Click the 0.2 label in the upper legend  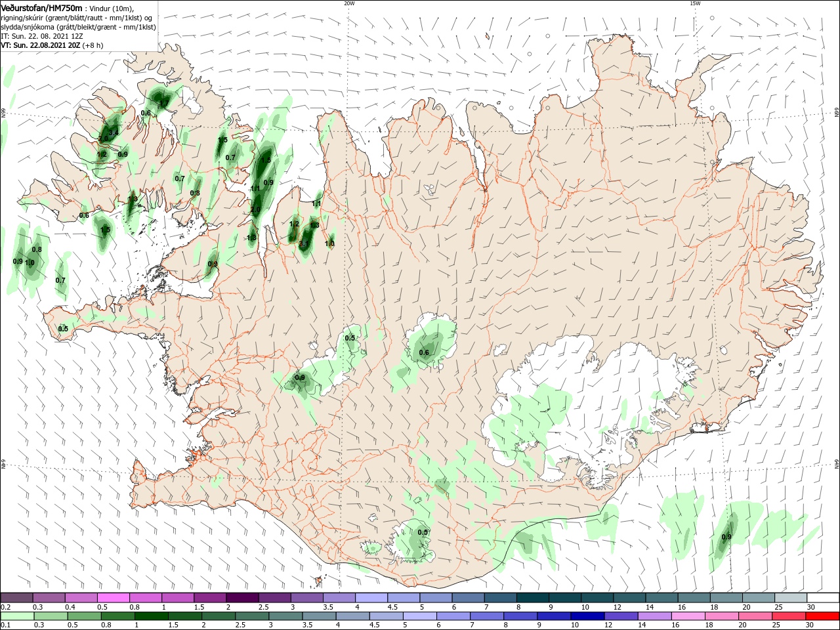pos(5,607)
